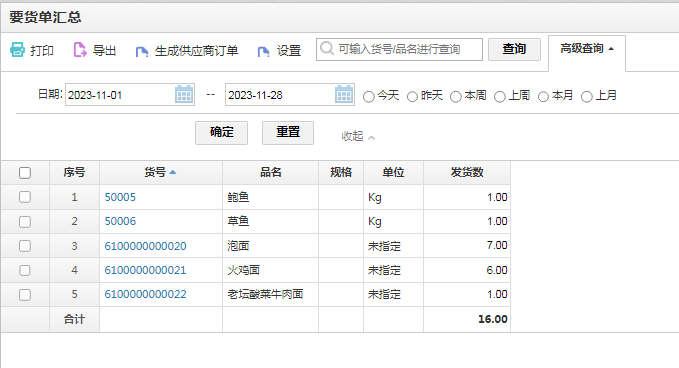Screen dimensions: 679x368
Task: Open item link 50006
Action: coord(120,222)
